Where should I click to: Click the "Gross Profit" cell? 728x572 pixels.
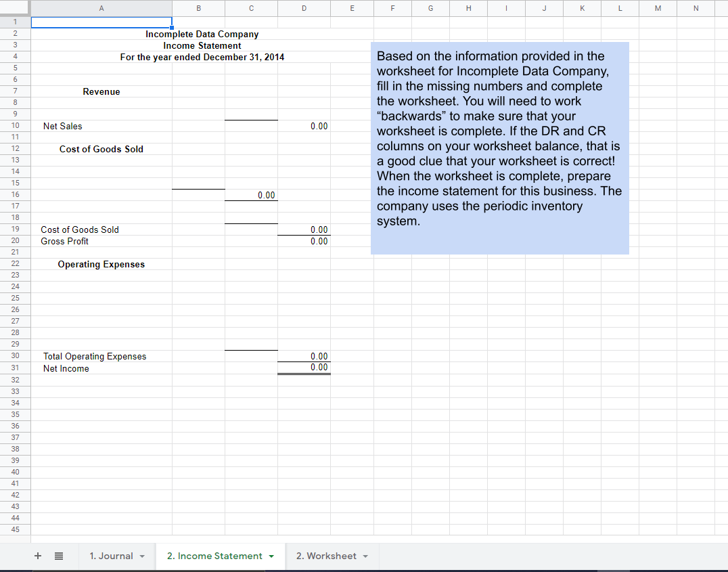tap(64, 241)
